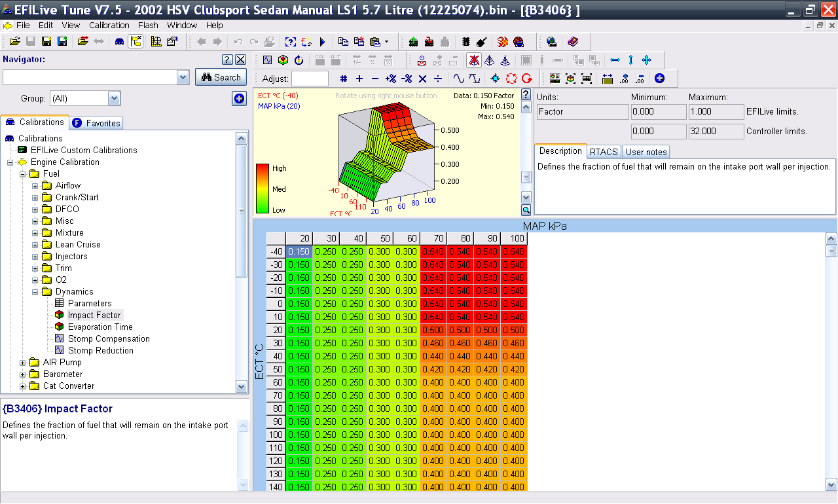Click the ECT row header 20
Screen dimensions: 838x504
point(276,330)
